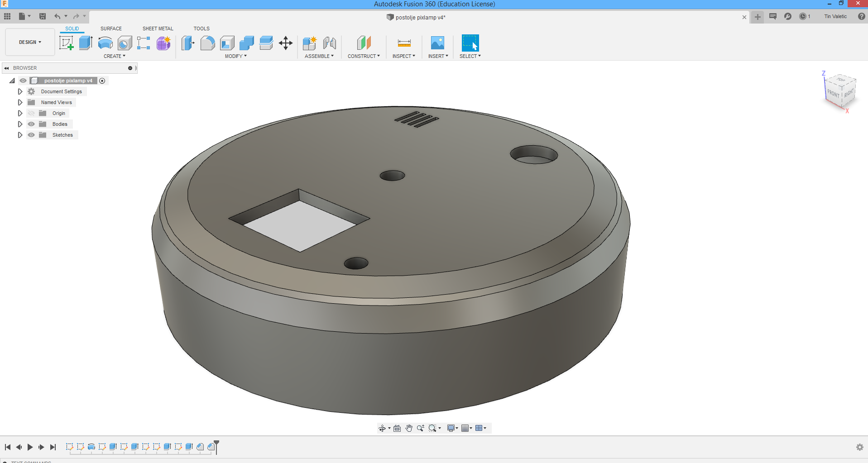This screenshot has width=868, height=463.
Task: Open the File menu dropdown
Action: click(x=24, y=16)
